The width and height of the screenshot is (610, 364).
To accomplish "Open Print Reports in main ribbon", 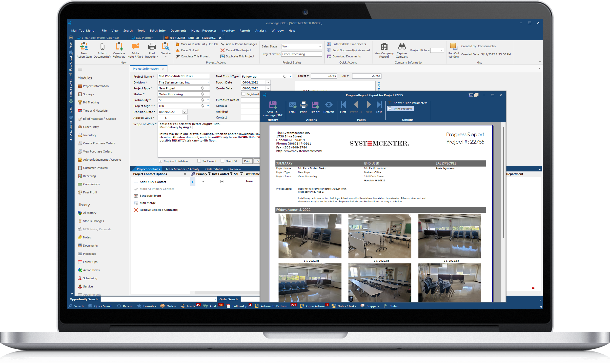I will point(152,50).
